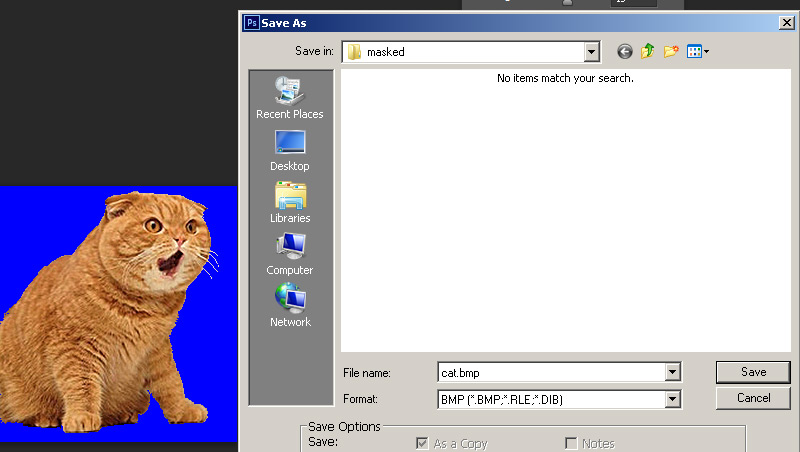The height and width of the screenshot is (452, 800).
Task: Click into the cat.bmp file name field
Action: [x=552, y=372]
